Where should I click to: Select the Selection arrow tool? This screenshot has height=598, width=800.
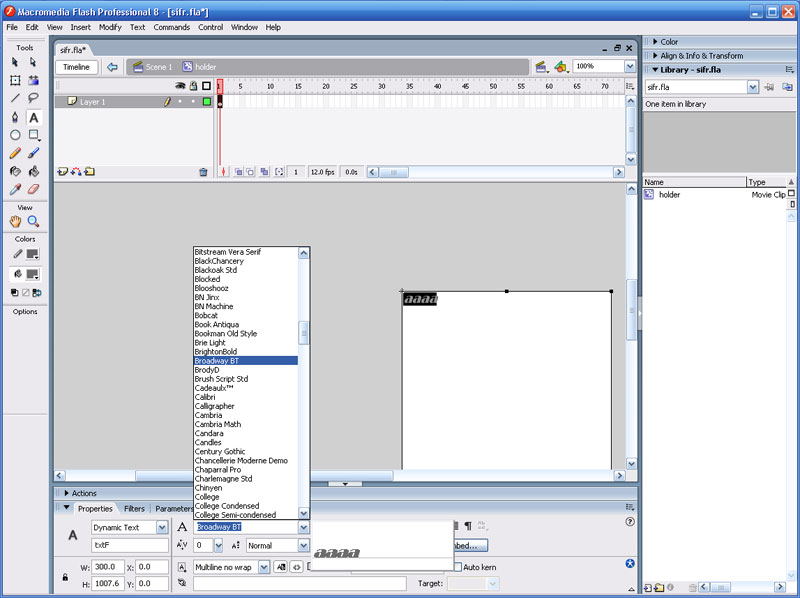tap(15, 62)
